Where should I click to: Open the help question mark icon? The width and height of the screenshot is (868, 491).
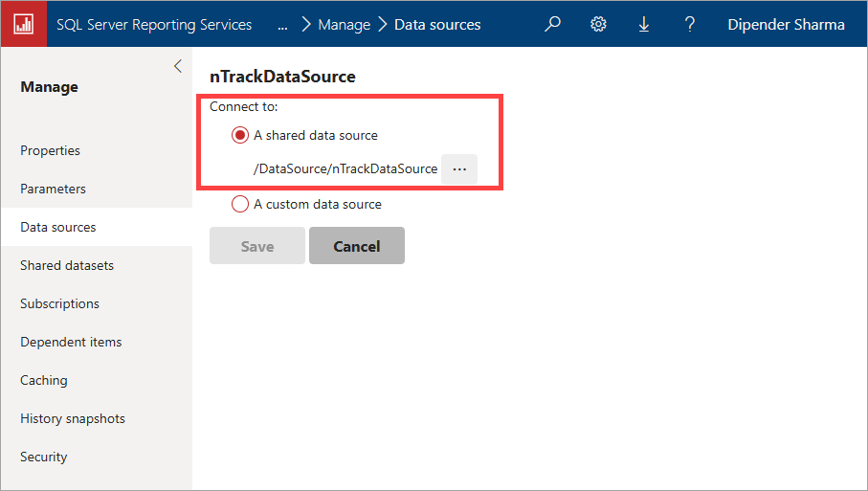click(689, 24)
